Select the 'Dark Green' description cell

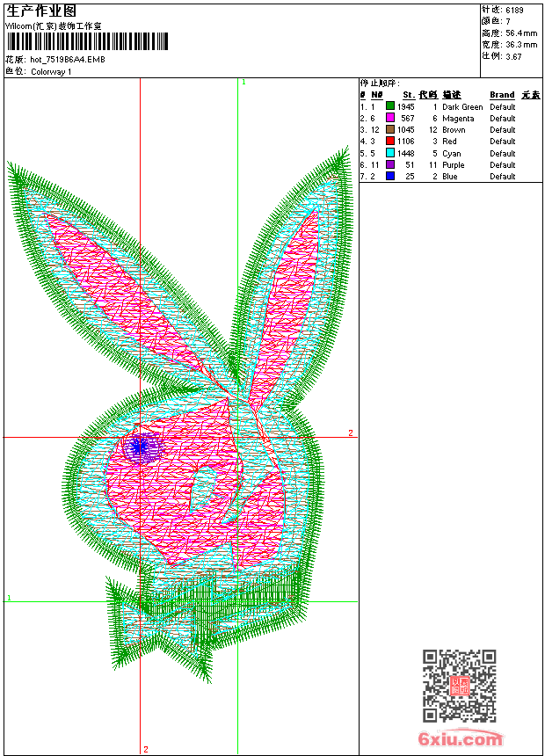click(462, 107)
